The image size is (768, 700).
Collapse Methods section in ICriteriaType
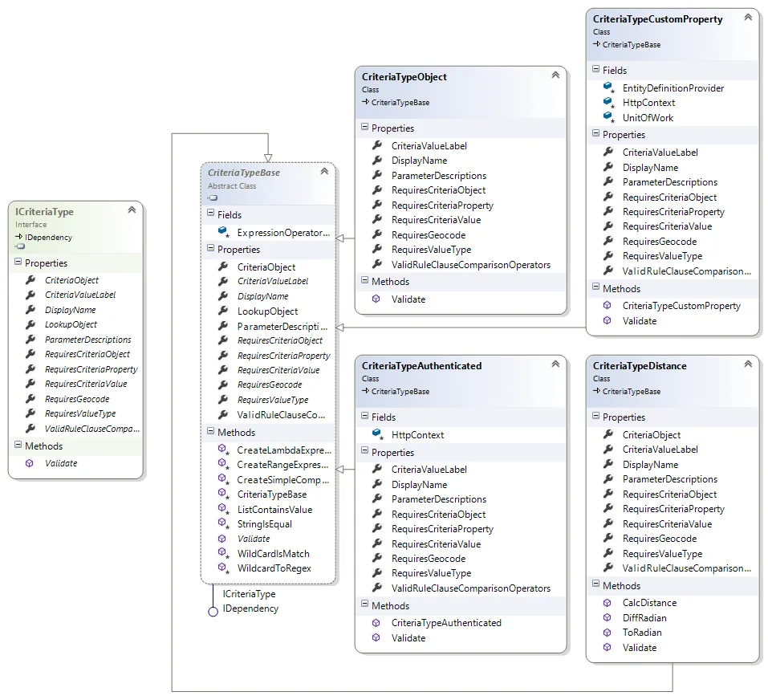(18, 445)
